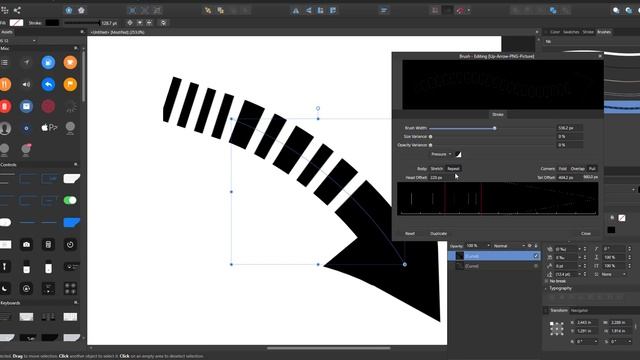Click the layer settings gear icon

pos(530,246)
